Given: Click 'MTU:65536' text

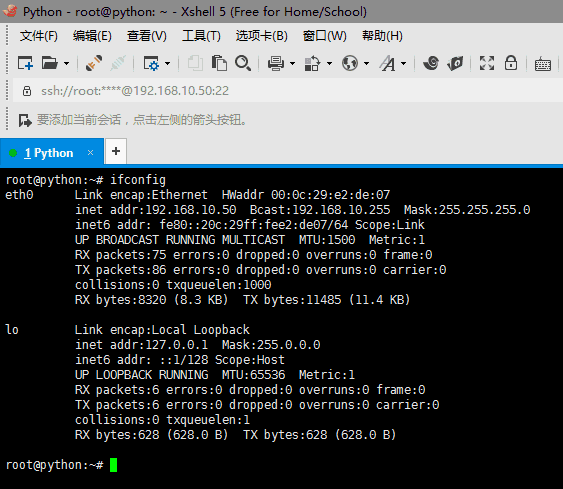Looking at the screenshot, I should tap(253, 375).
